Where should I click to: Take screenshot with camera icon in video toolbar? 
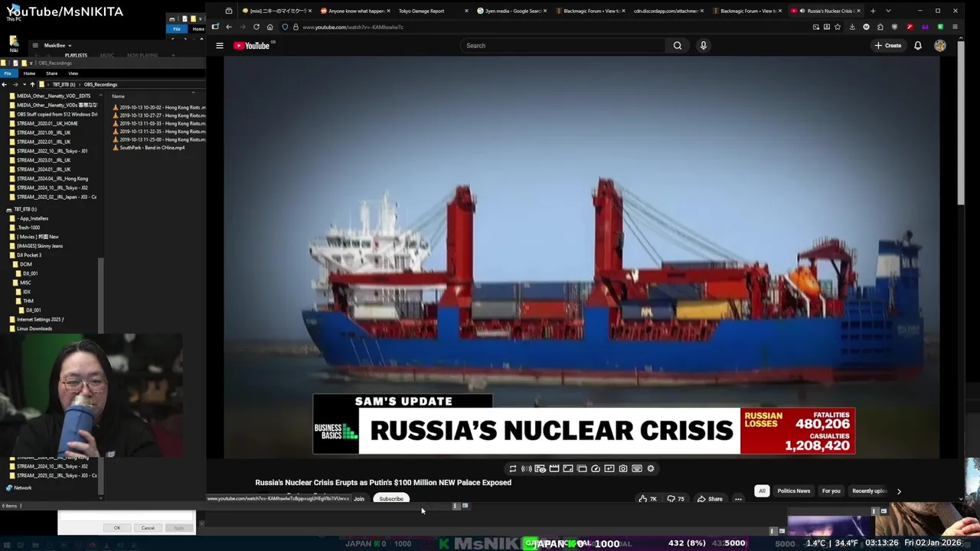pyautogui.click(x=623, y=468)
